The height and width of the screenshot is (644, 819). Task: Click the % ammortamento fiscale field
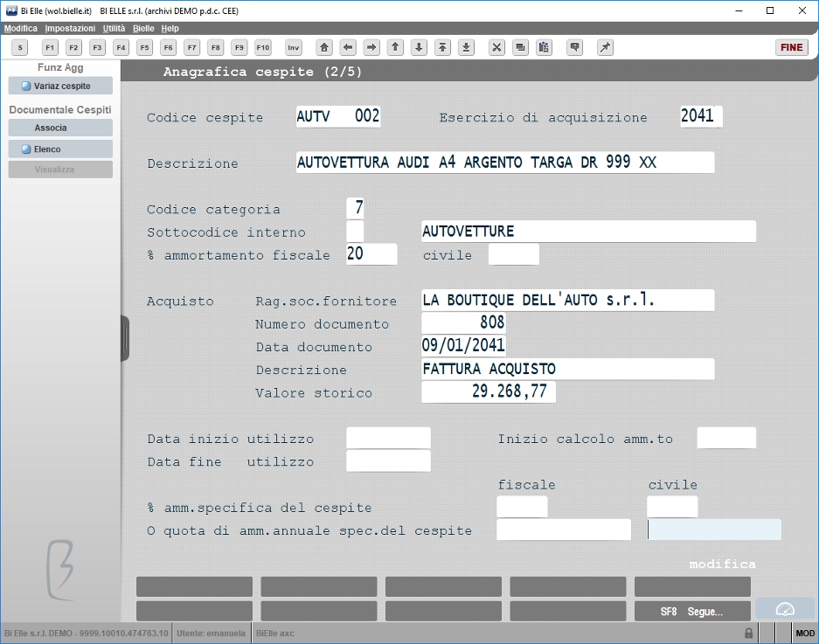point(371,253)
